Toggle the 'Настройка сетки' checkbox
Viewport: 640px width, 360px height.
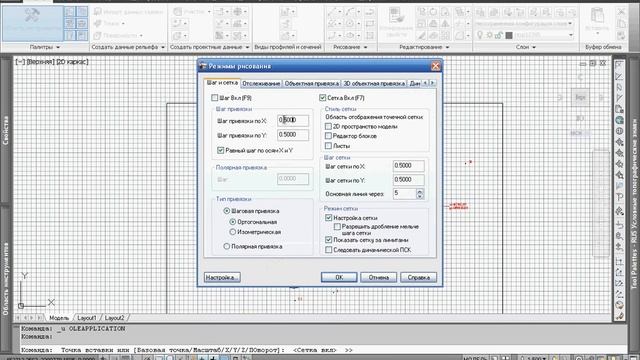click(x=329, y=218)
